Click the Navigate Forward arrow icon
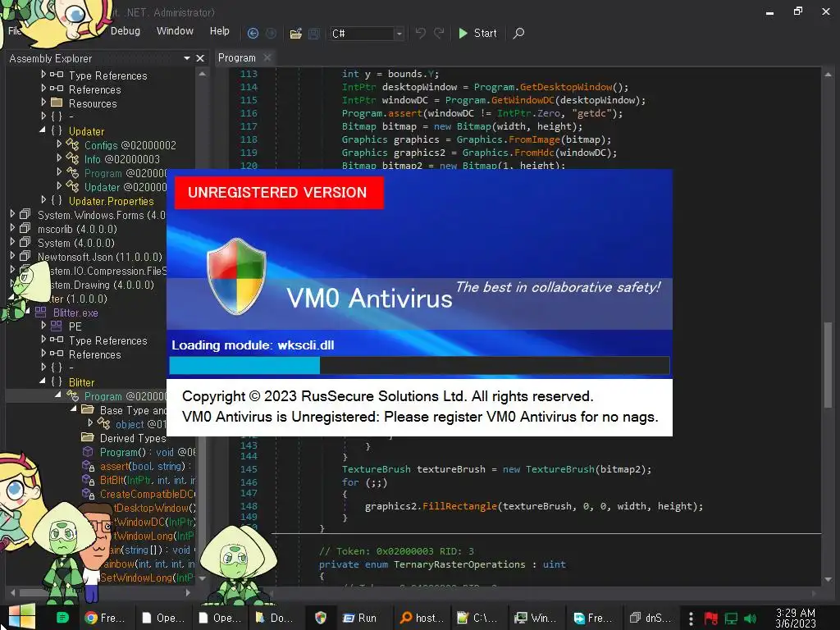This screenshot has width=840, height=630. tap(271, 33)
